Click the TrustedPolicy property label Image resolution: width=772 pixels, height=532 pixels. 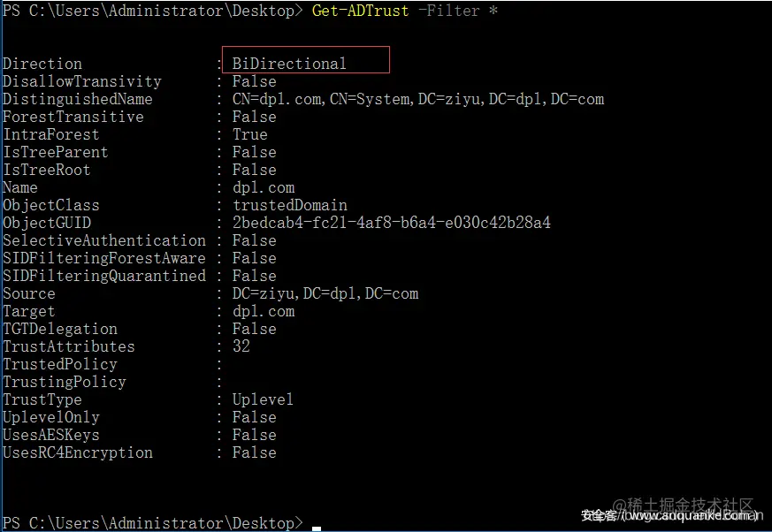click(60, 364)
